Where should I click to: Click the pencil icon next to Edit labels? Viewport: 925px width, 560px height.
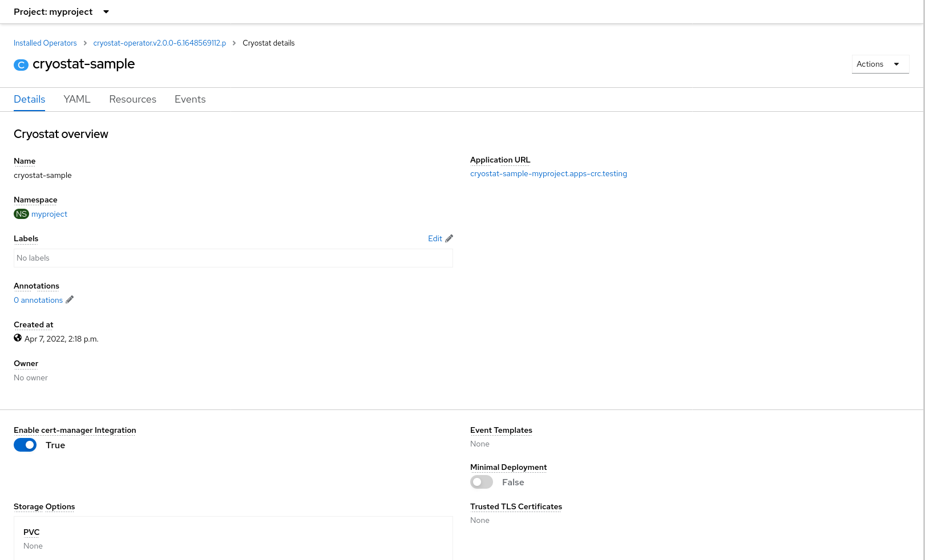coord(449,238)
